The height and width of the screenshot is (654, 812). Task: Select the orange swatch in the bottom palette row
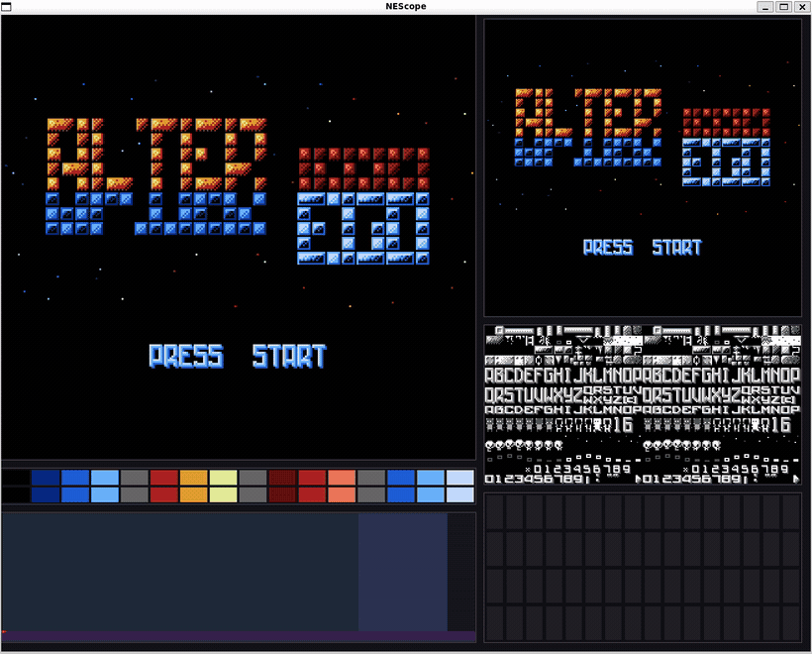click(194, 494)
